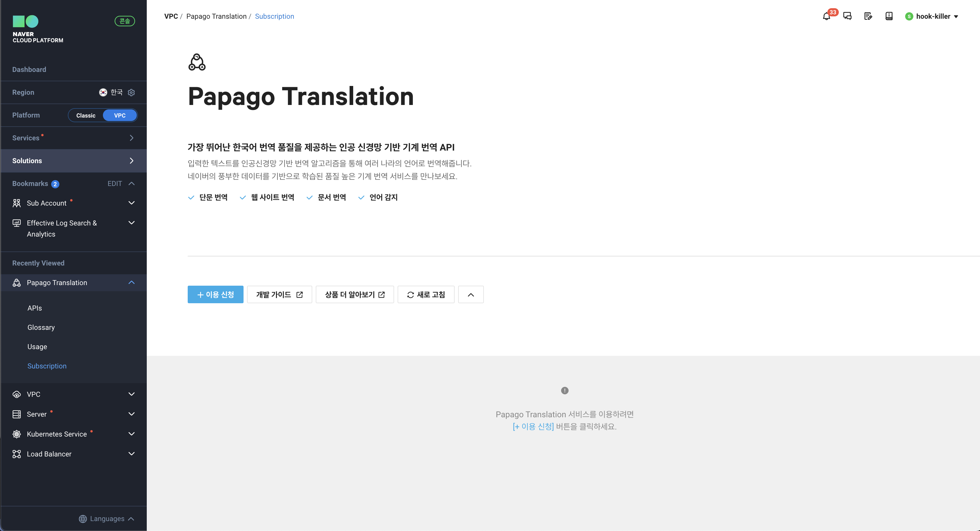Open the note-edit icon in header
The width and height of the screenshot is (980, 531).
[868, 16]
